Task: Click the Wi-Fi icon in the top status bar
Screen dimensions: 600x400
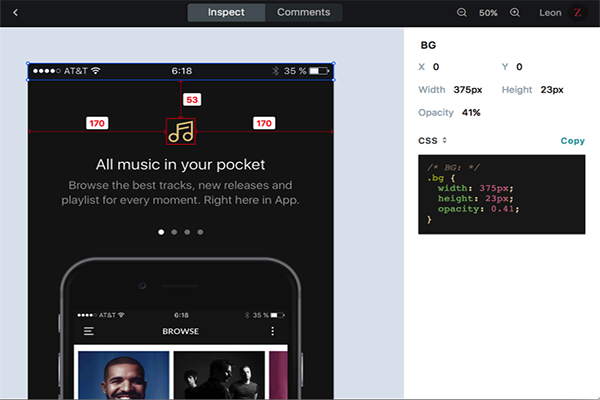Action: pyautogui.click(x=96, y=70)
